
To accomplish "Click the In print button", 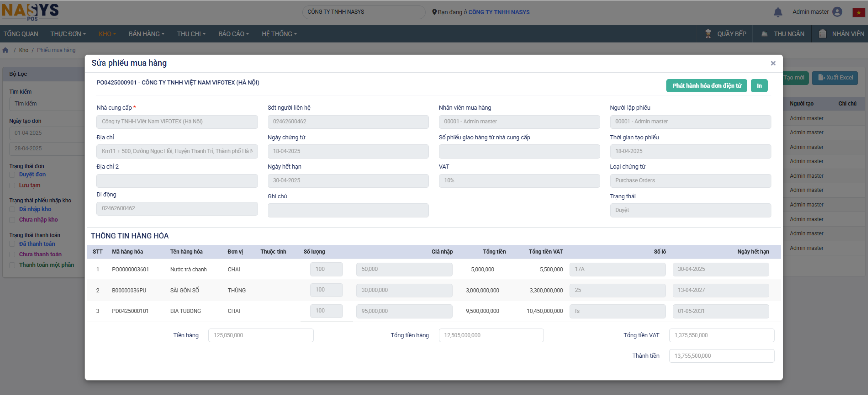I will [759, 86].
